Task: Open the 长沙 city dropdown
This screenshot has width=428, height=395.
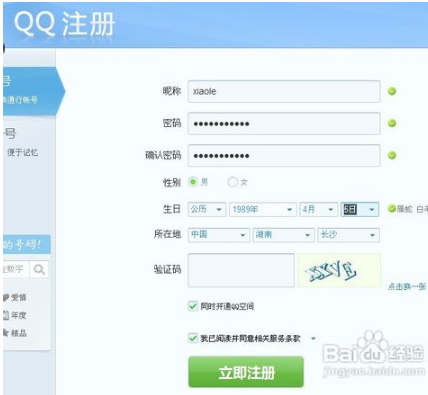Action: [348, 235]
